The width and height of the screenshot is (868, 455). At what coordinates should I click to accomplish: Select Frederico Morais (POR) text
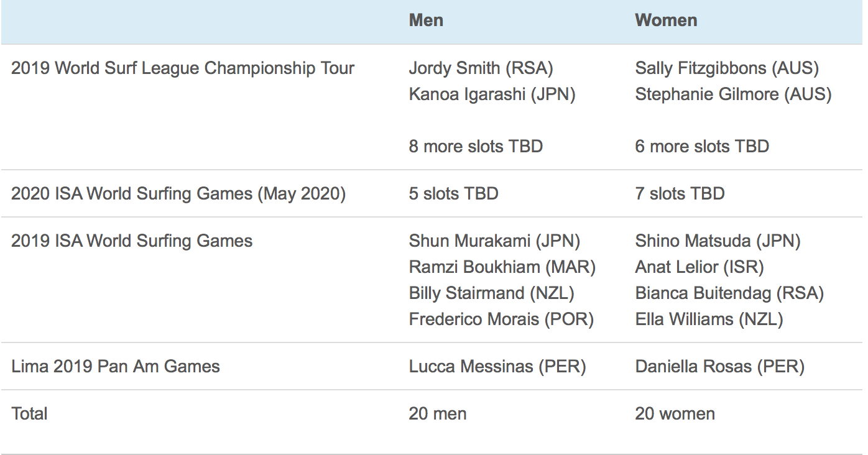501,319
